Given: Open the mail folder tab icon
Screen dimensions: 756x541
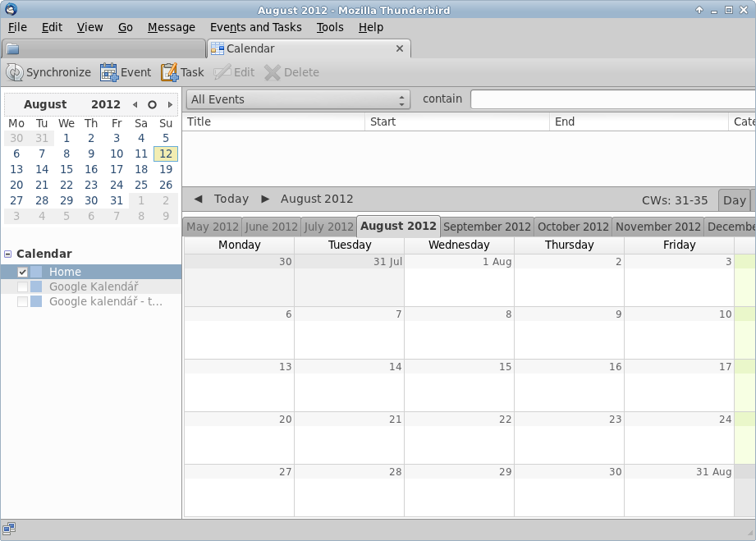Looking at the screenshot, I should pyautogui.click(x=13, y=48).
